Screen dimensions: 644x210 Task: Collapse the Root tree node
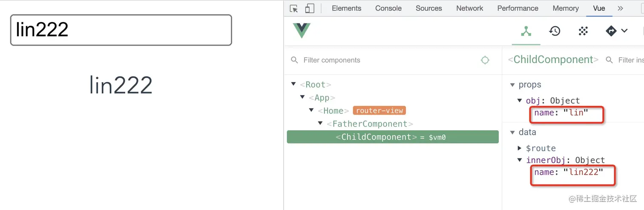[x=293, y=84]
